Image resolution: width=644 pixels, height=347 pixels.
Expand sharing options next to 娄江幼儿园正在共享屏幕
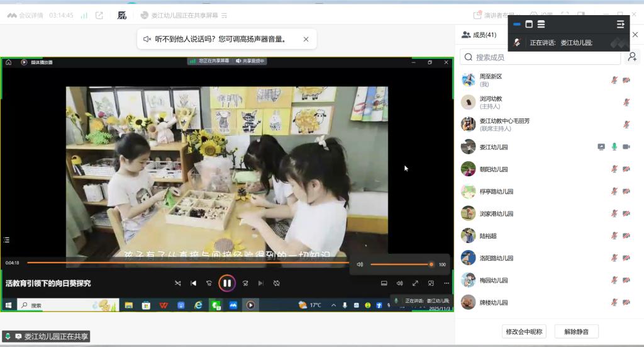pyautogui.click(x=225, y=15)
